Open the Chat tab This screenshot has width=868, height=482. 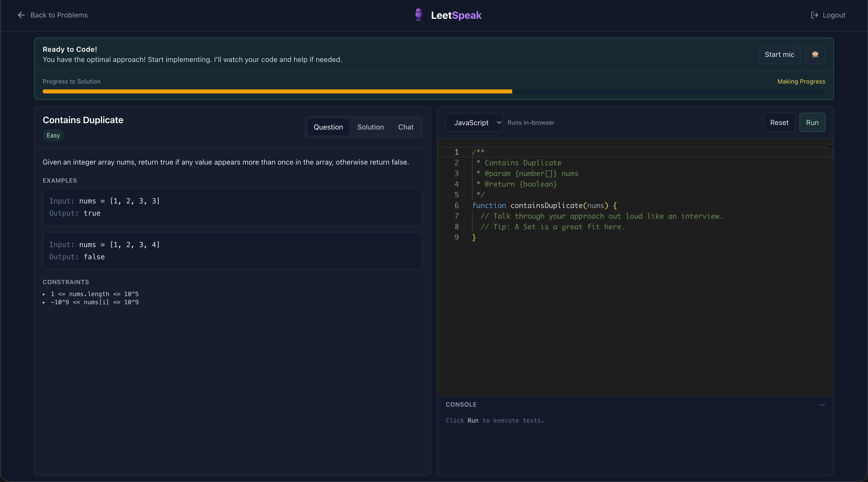[406, 127]
